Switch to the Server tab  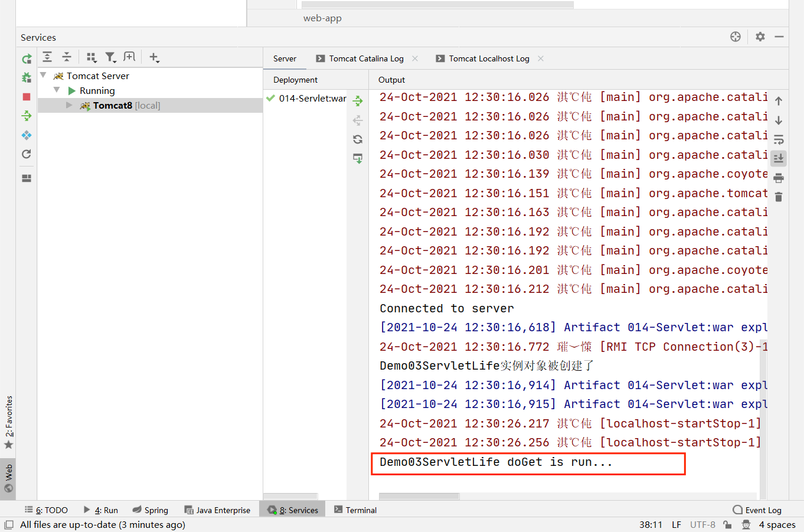point(285,58)
